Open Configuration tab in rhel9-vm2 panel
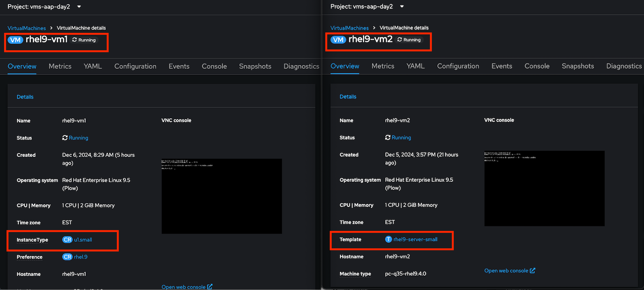The image size is (644, 290). pos(458,66)
